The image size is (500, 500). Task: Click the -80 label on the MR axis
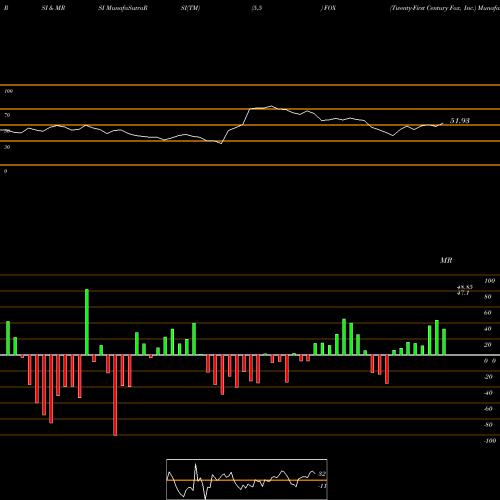(488, 425)
